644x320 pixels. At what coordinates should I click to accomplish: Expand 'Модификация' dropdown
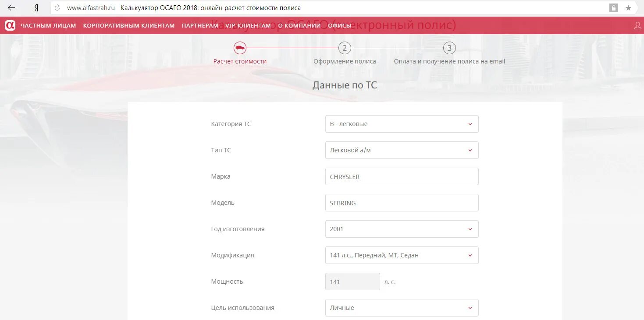[x=402, y=255]
